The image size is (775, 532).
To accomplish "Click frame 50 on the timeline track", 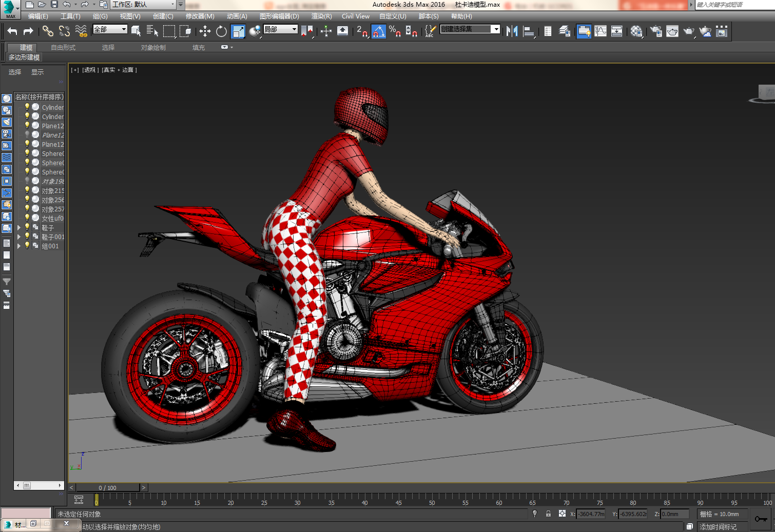I will pos(432,499).
